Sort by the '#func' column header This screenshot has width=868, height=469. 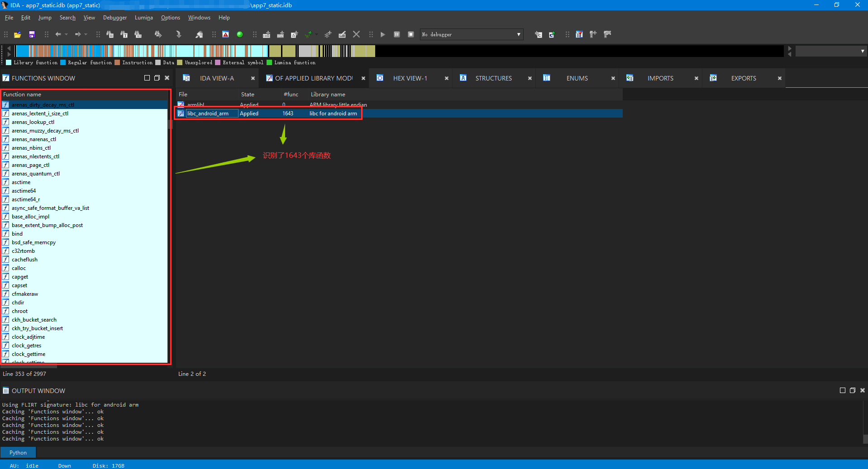tap(291, 95)
